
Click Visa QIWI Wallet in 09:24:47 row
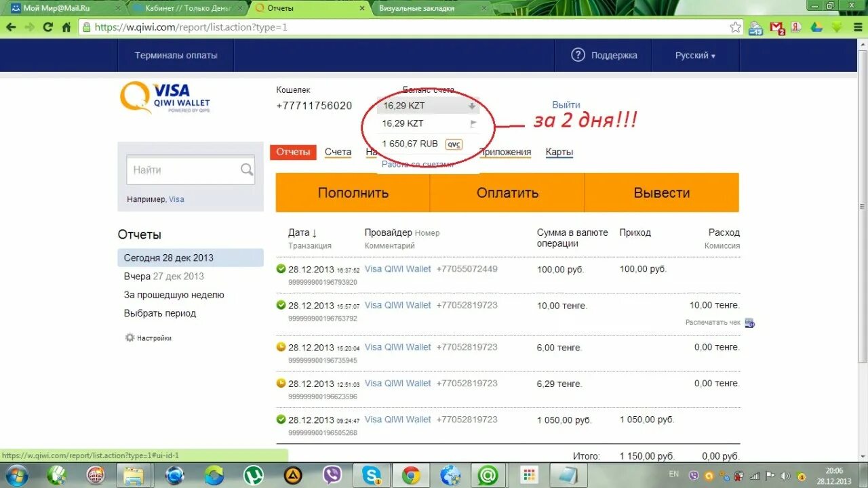[x=397, y=420]
